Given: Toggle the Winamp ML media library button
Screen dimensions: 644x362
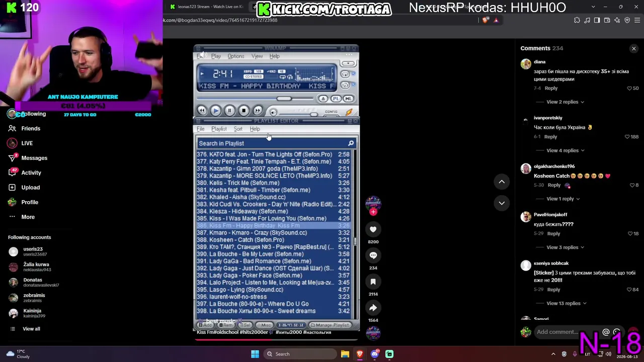Looking at the screenshot, I should tap(349, 99).
